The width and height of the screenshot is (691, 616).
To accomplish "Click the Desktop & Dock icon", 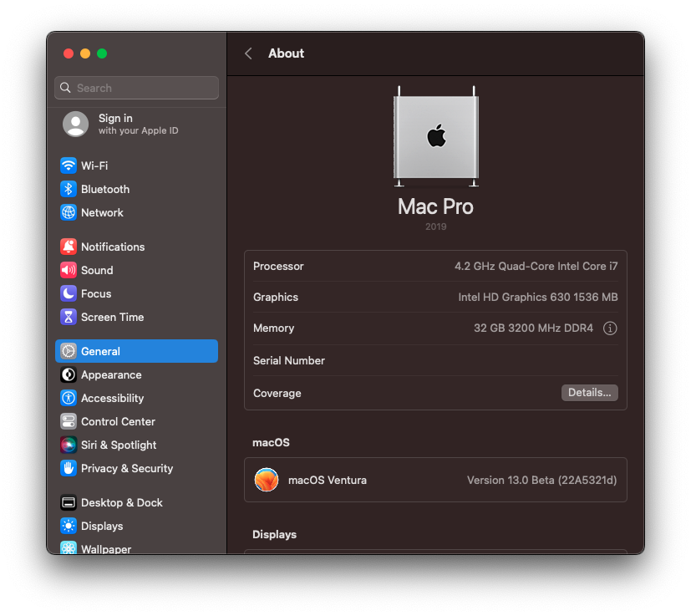I will tap(69, 502).
